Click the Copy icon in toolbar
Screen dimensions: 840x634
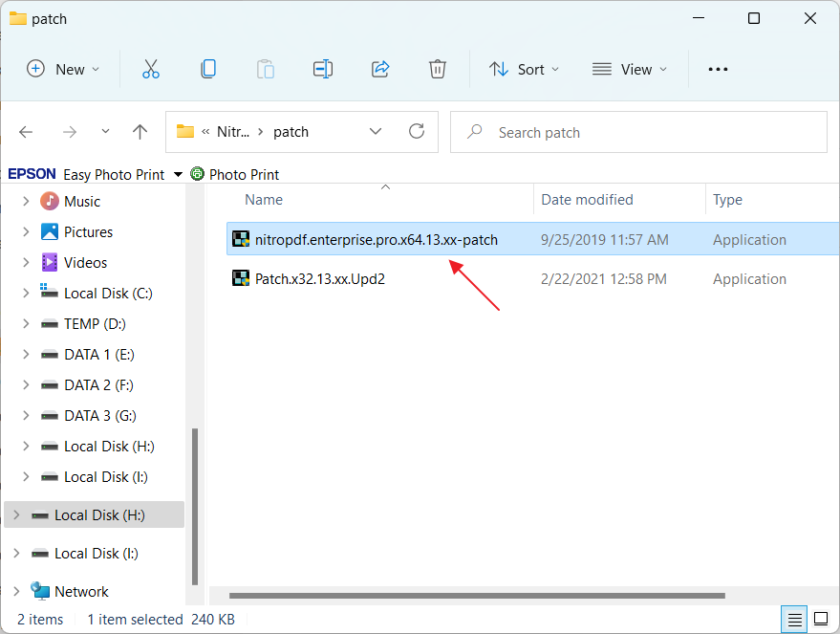(x=208, y=69)
